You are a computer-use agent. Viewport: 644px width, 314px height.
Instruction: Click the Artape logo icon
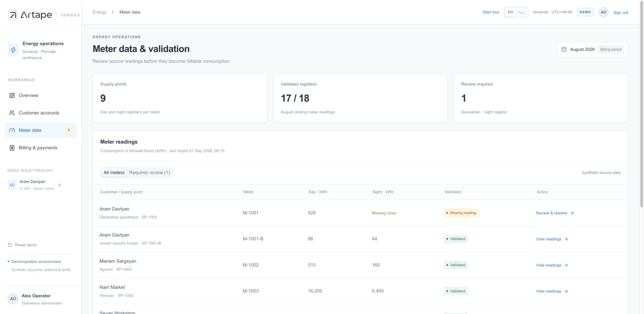(x=13, y=15)
